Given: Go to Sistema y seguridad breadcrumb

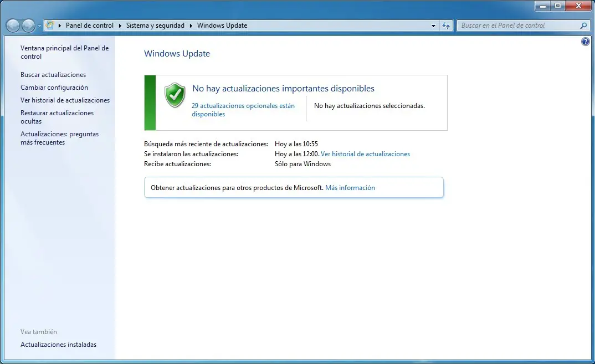Looking at the screenshot, I should [155, 25].
